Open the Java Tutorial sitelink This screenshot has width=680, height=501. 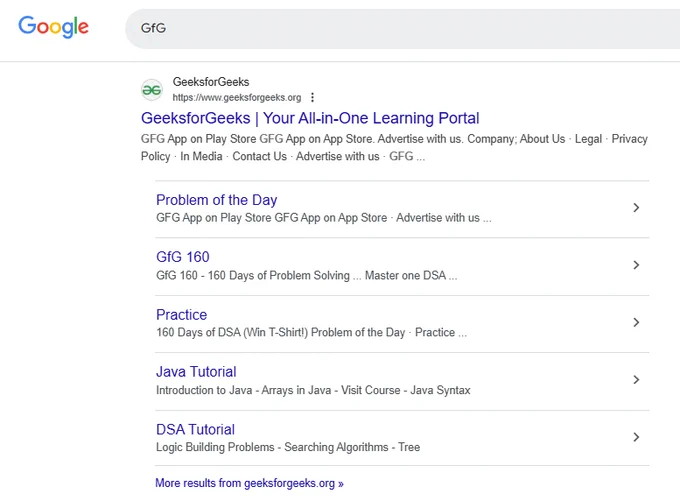click(x=196, y=372)
